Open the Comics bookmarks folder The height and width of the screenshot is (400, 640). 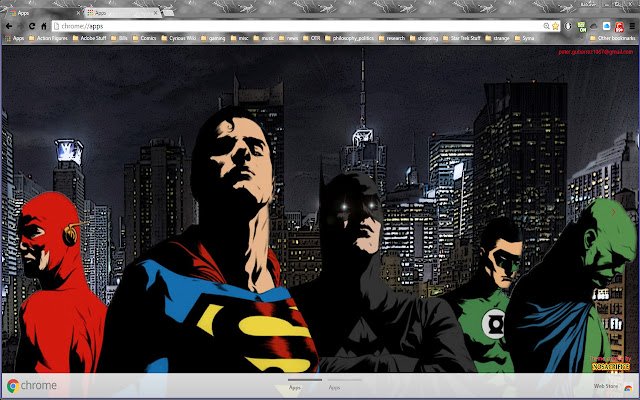pos(145,38)
